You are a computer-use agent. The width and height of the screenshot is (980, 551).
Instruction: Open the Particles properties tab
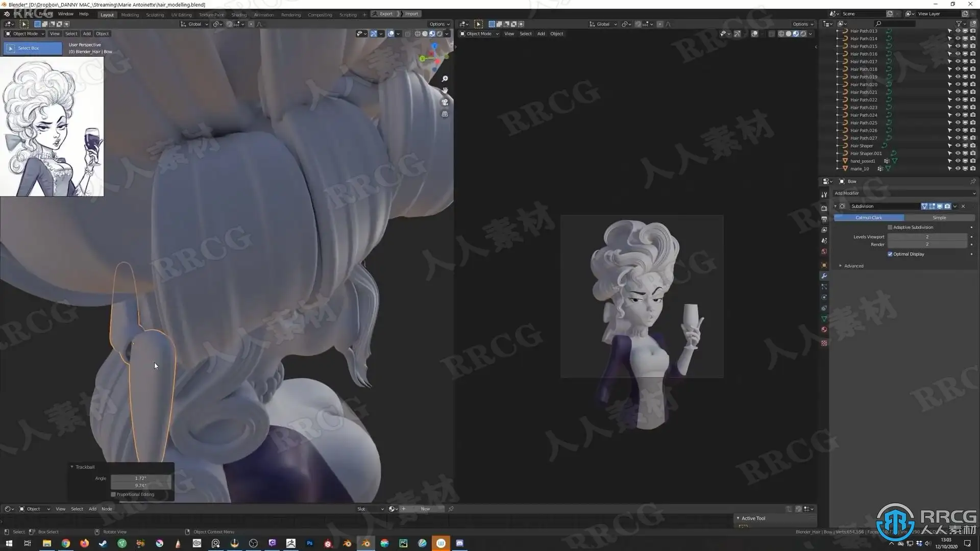coord(824,287)
